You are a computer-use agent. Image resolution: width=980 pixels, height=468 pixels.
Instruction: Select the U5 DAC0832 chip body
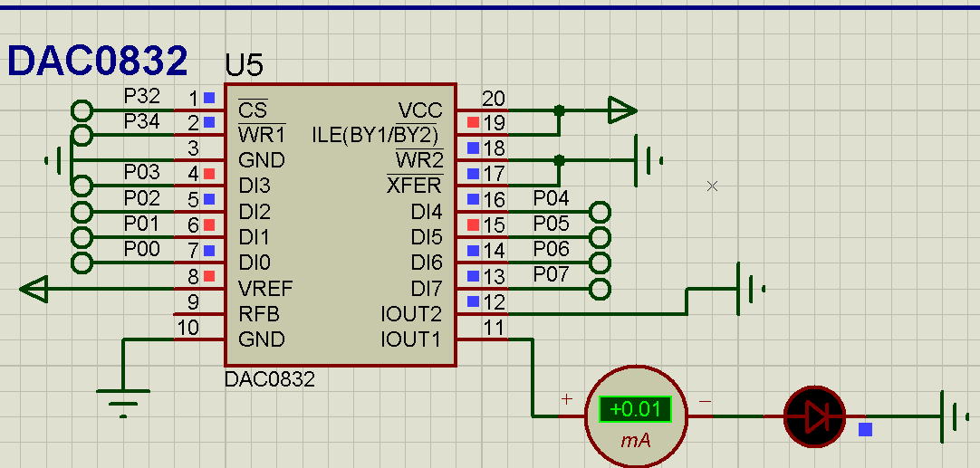click(341, 224)
